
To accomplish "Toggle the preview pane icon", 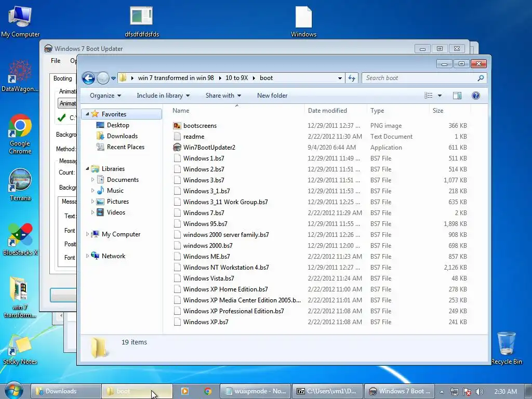I will tap(457, 96).
